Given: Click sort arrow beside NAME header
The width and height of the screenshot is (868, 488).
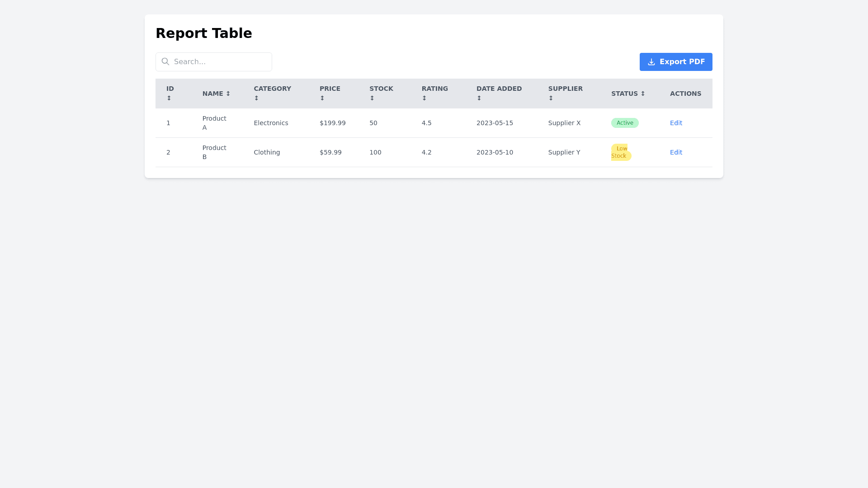Looking at the screenshot, I should 228,94.
